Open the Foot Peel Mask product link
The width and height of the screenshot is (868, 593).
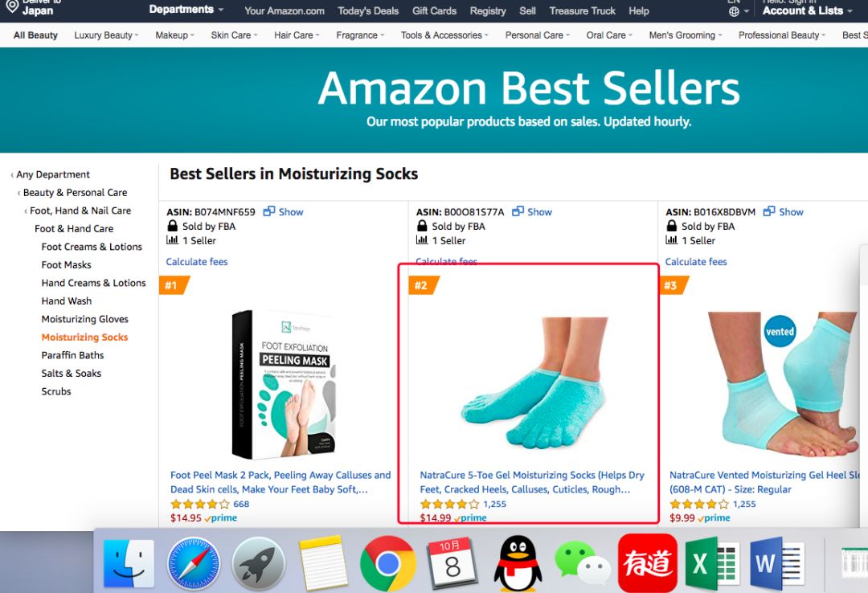click(280, 482)
